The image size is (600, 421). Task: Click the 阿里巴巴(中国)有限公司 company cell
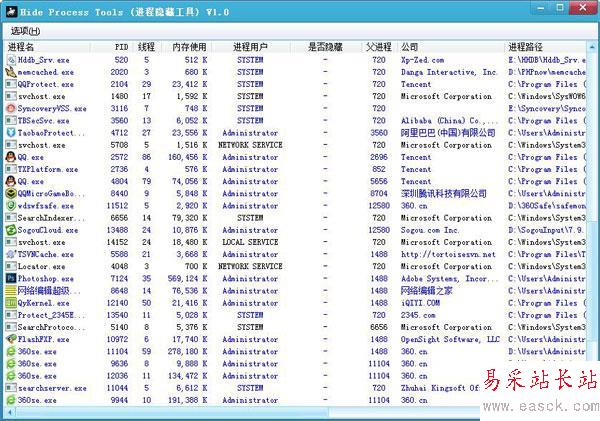[x=448, y=133]
